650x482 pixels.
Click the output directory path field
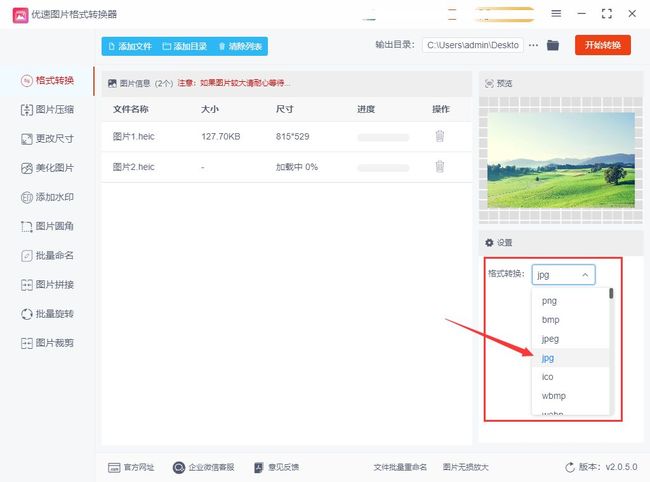click(473, 45)
